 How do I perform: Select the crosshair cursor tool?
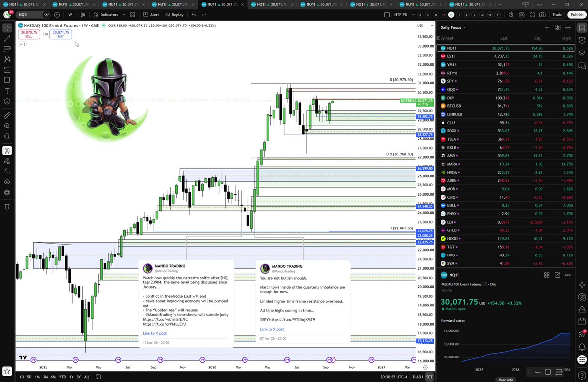[7, 28]
